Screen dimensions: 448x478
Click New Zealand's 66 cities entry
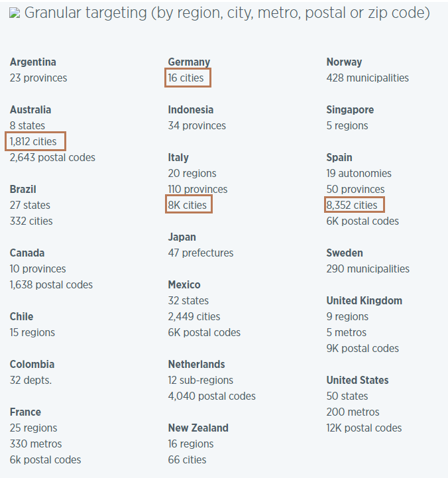[187, 460]
